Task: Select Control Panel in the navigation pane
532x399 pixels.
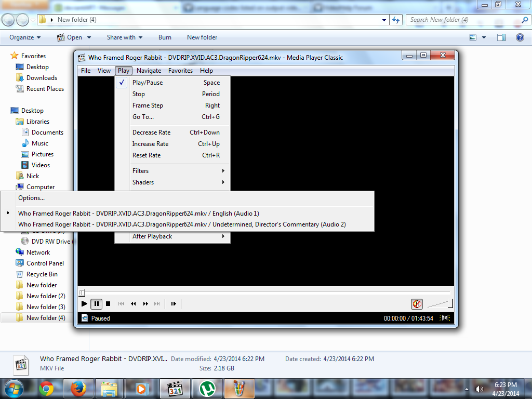Action: (45, 263)
